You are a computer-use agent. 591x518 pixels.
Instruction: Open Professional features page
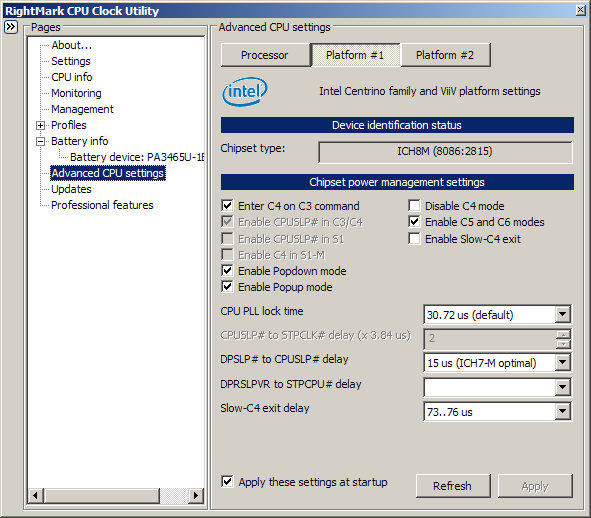tap(102, 205)
